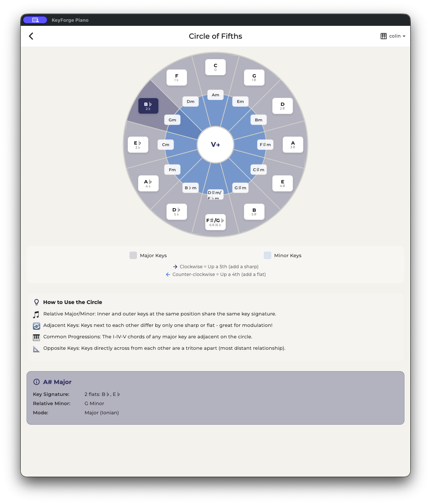Select the C key at the top of the circle
431x504 pixels.
coord(215,66)
